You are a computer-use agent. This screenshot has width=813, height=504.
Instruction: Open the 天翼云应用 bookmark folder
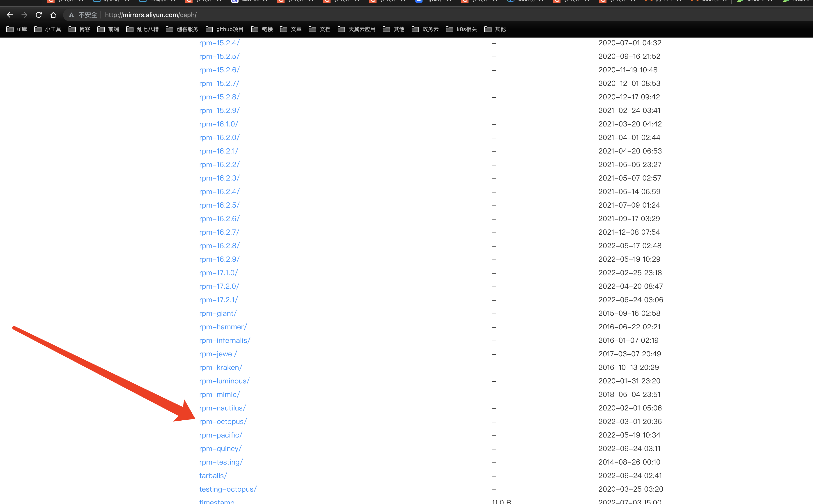click(356, 29)
